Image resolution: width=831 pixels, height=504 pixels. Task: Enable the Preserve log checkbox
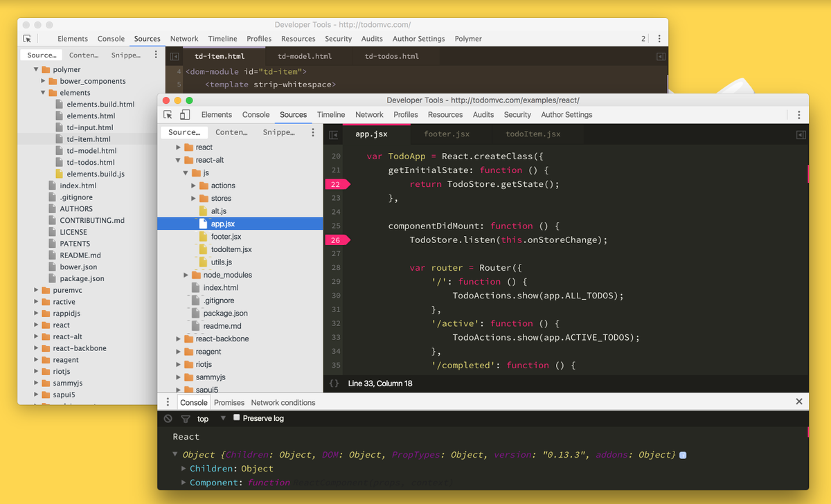click(x=235, y=418)
